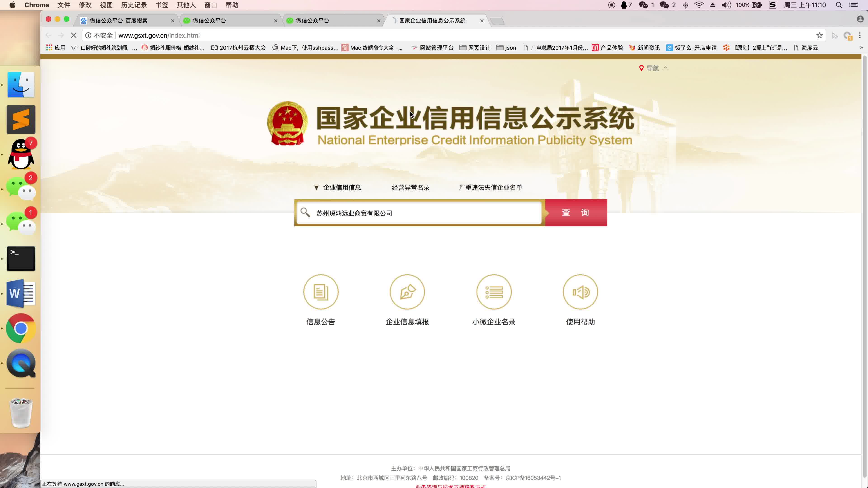Click the volume icon in menu bar
The image size is (868, 488).
tap(726, 5)
